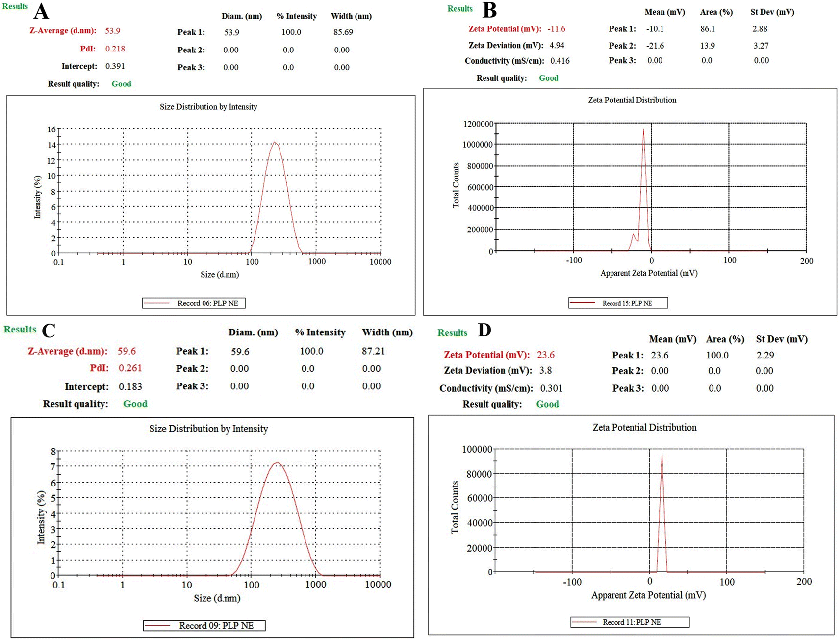Select legend Record 06: PLP NE

tap(194, 303)
